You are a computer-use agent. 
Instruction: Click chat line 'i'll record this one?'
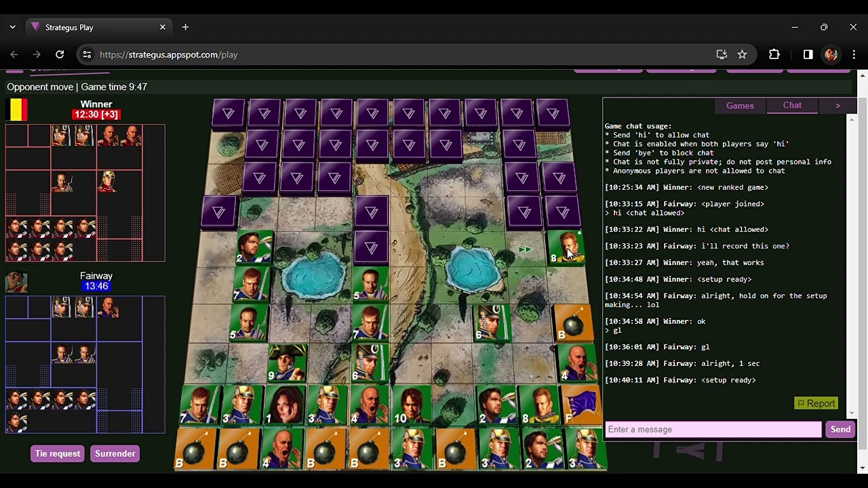(697, 246)
